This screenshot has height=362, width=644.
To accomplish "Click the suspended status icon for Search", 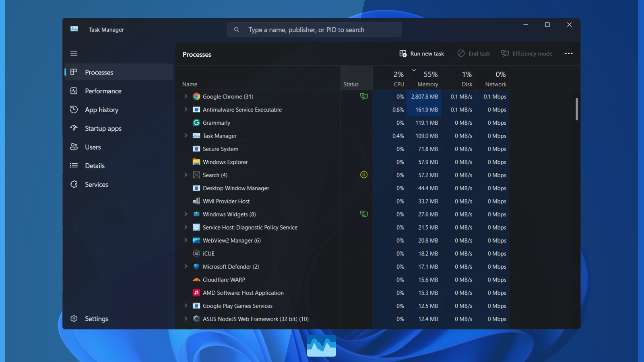I will tap(364, 175).
